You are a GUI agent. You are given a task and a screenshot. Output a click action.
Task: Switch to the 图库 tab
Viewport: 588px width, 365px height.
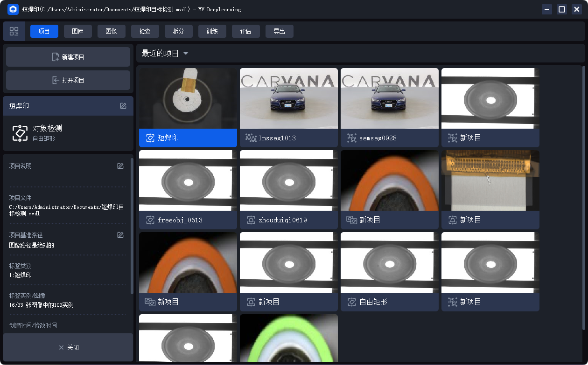pos(78,31)
